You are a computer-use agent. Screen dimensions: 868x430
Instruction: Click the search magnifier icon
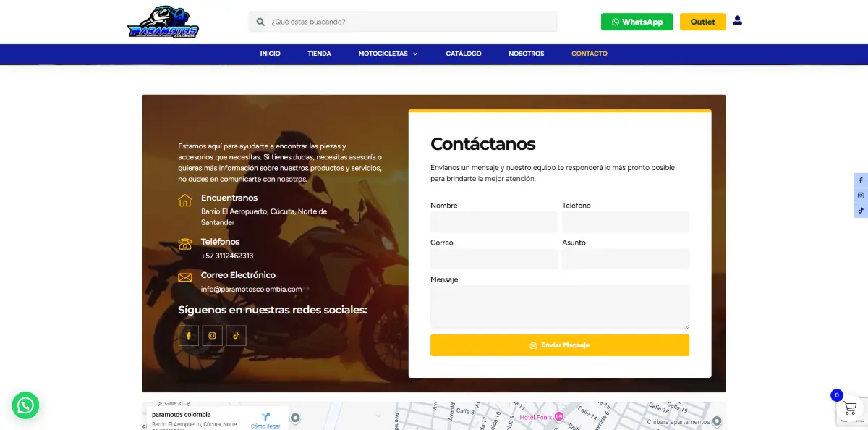pyautogui.click(x=260, y=22)
